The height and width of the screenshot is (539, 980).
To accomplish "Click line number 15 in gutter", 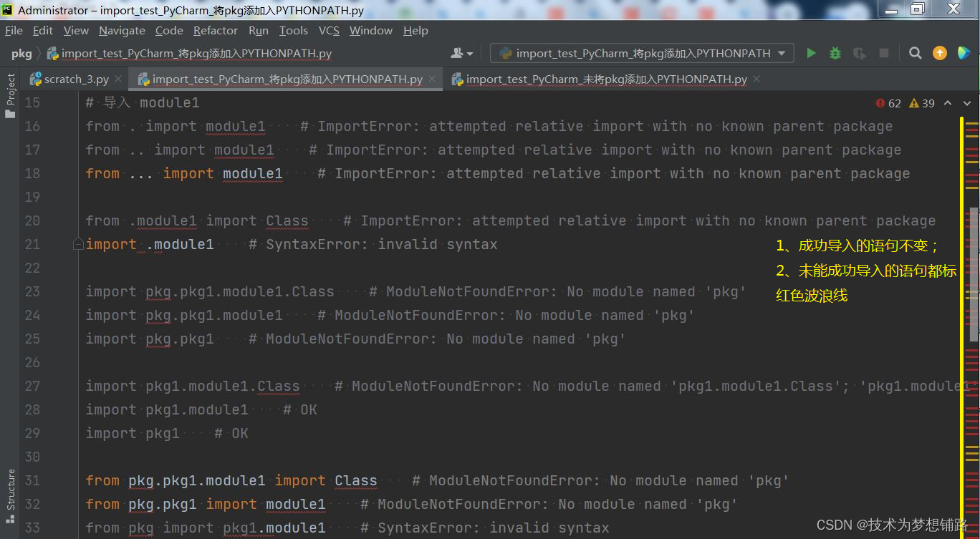I will [x=32, y=102].
